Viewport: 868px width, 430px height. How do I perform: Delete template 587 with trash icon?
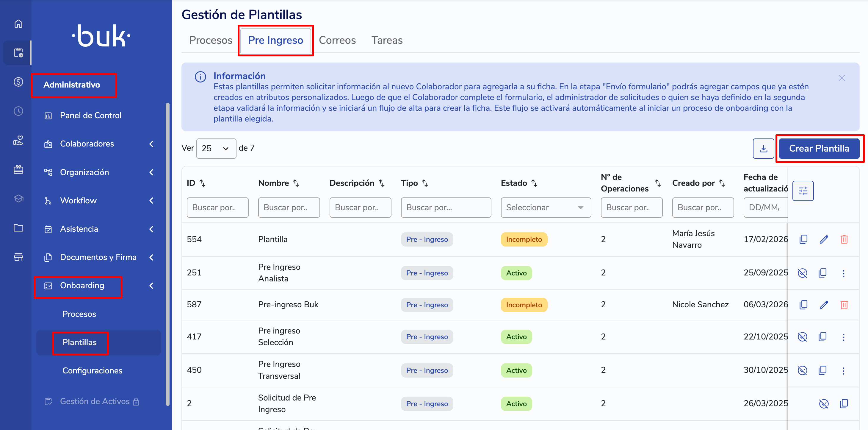coord(844,305)
